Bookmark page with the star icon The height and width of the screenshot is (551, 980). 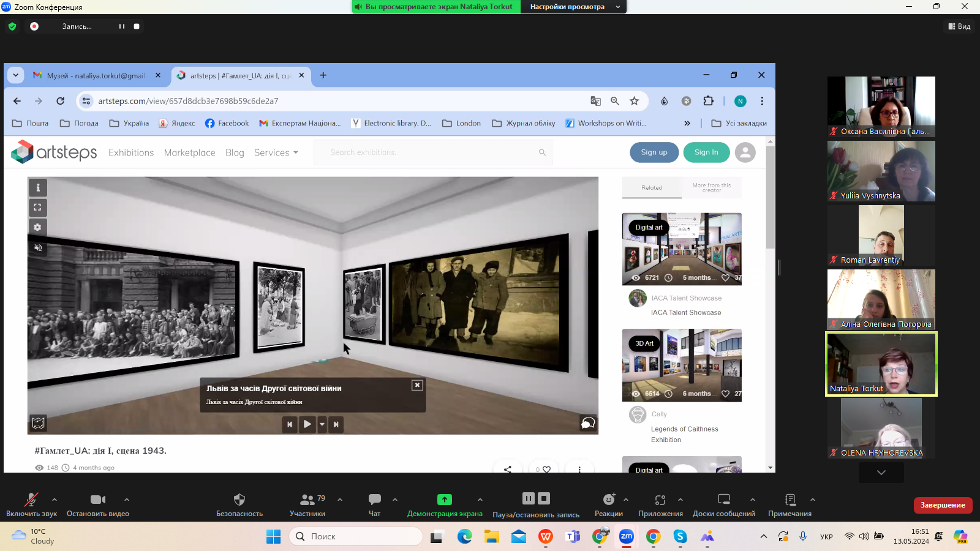click(635, 101)
